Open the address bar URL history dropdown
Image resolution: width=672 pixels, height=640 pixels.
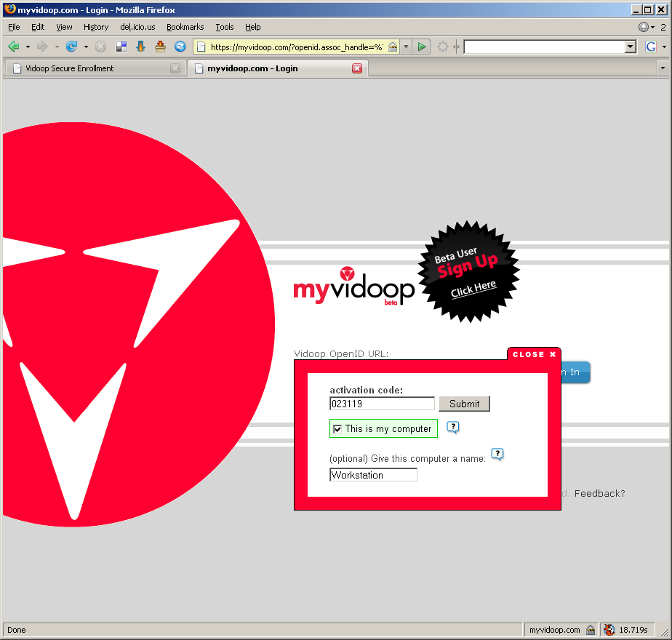coord(406,47)
